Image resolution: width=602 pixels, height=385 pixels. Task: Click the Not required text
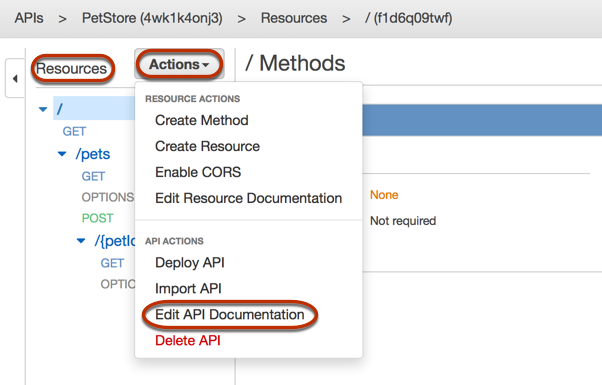click(x=403, y=221)
